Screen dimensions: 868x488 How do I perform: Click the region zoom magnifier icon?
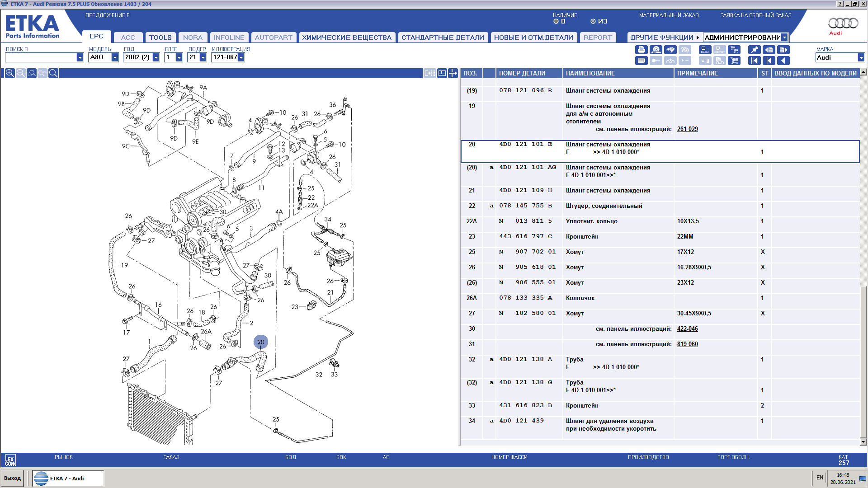coord(32,73)
